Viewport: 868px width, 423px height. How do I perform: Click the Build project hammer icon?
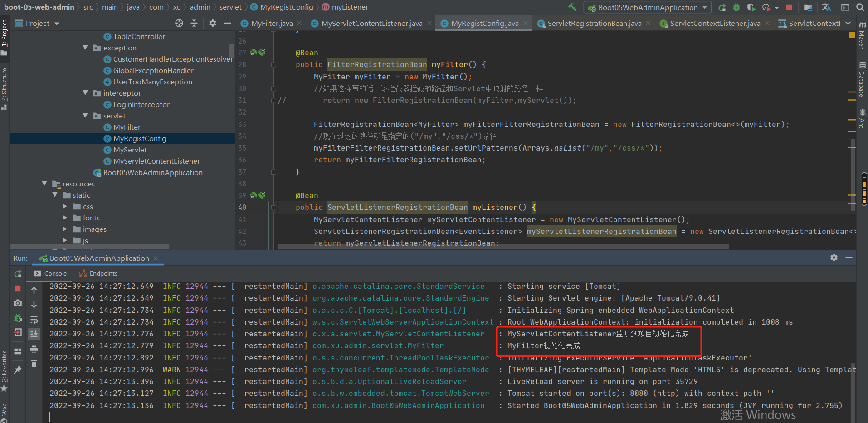click(x=573, y=7)
